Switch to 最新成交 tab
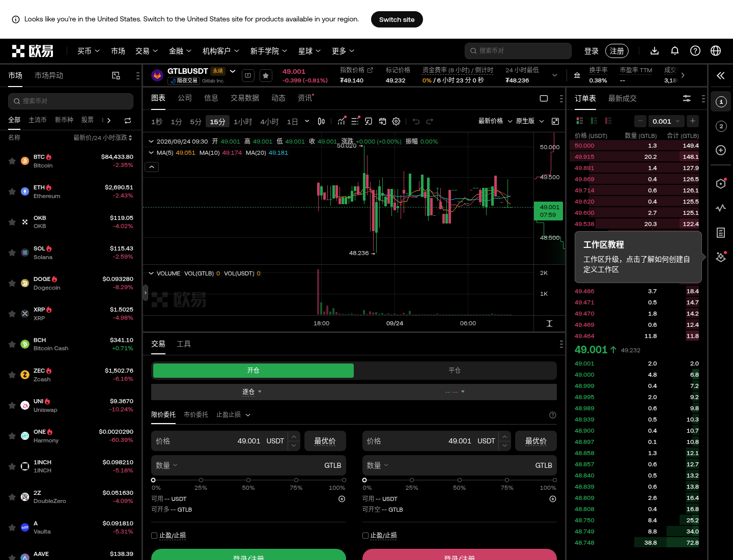 [x=623, y=98]
